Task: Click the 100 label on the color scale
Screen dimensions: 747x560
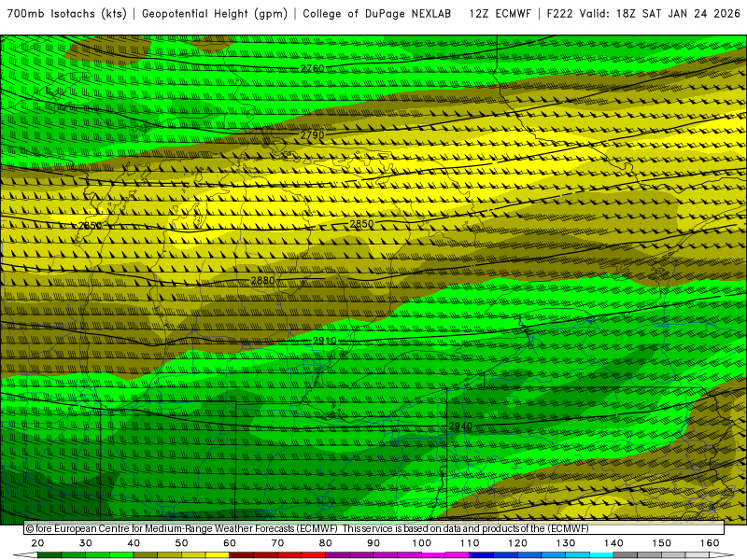Action: (x=422, y=543)
